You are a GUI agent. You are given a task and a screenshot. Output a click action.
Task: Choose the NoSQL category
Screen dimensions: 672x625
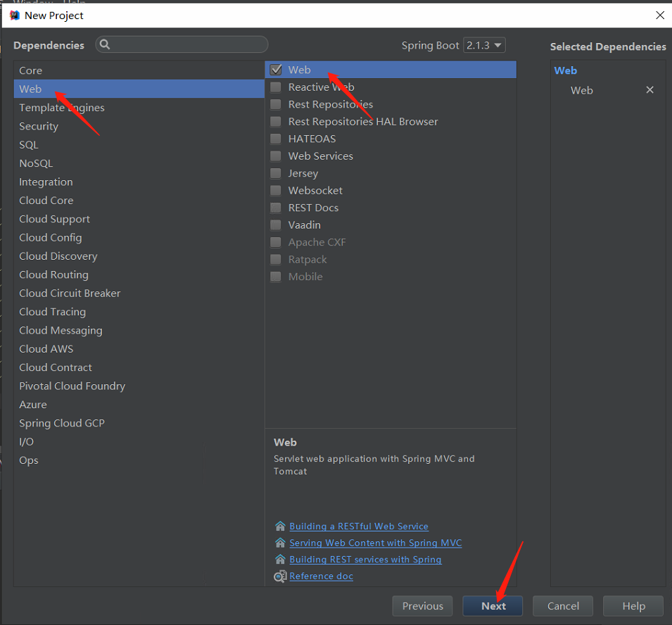[x=139, y=163]
